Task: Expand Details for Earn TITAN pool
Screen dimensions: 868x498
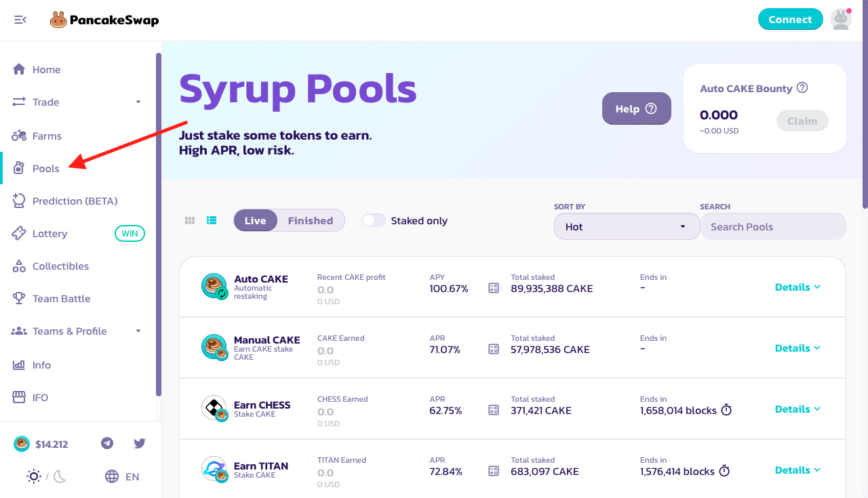Action: pos(797,470)
